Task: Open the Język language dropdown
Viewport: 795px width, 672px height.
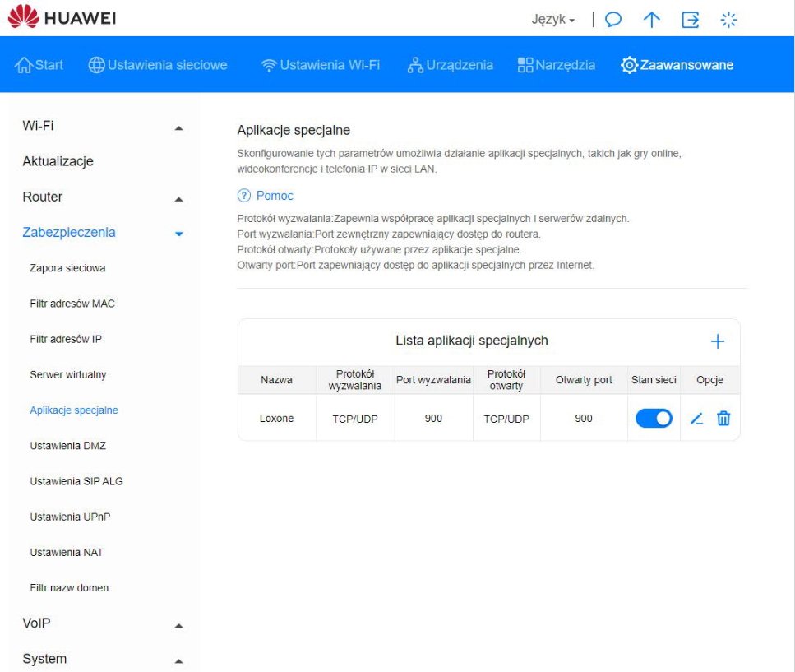Action: point(552,20)
